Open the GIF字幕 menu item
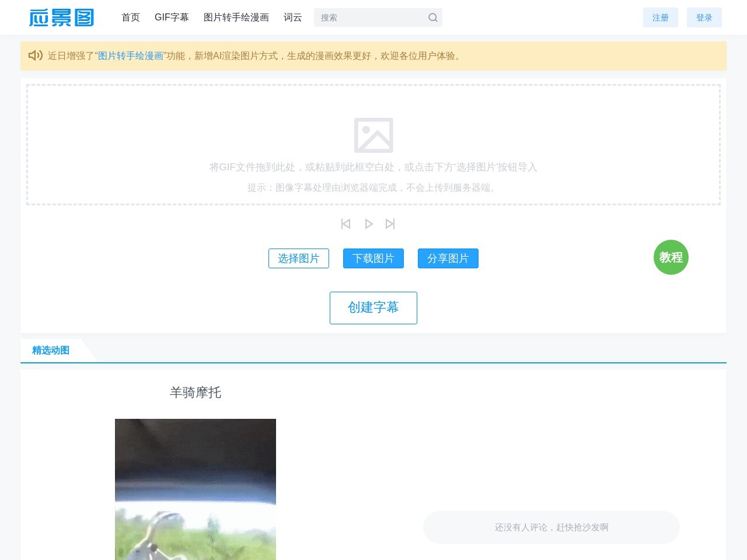The width and height of the screenshot is (747, 560). (x=172, y=17)
